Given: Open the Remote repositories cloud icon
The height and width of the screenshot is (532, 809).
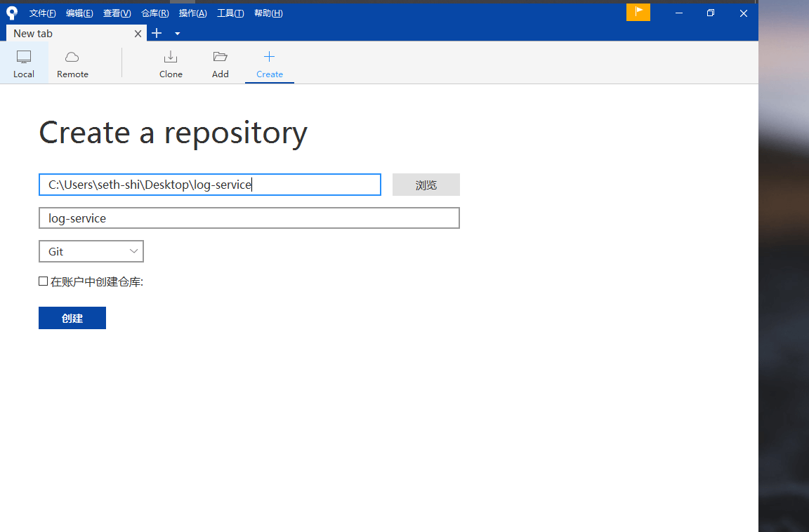Looking at the screenshot, I should (72, 57).
